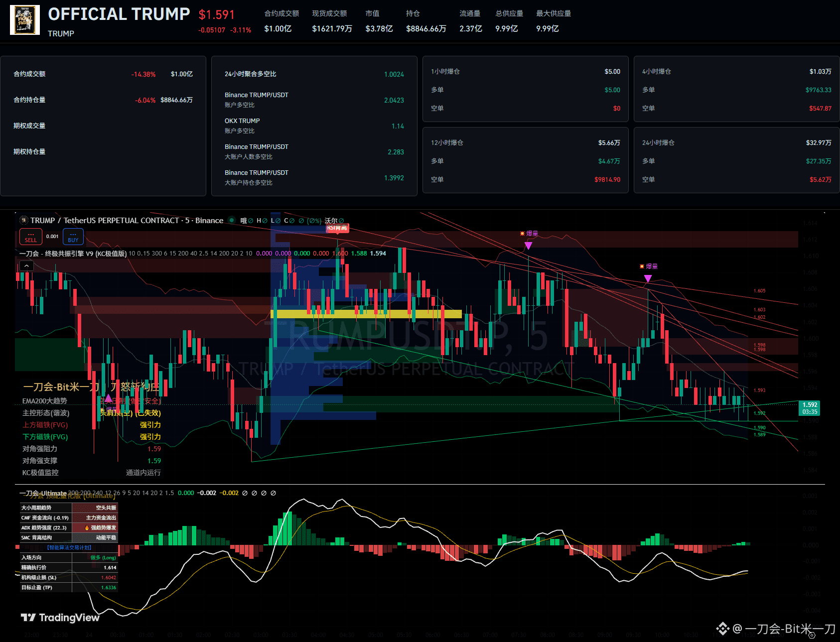
Task: Click the SELL button on the chart
Action: coord(31,237)
